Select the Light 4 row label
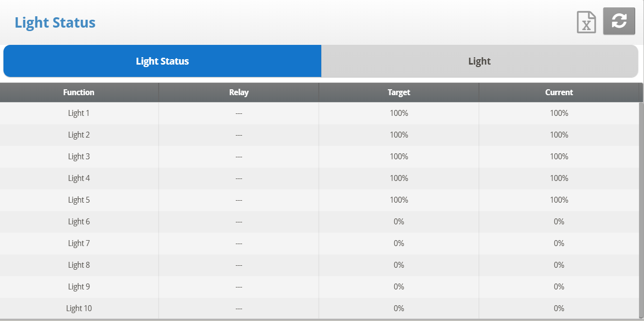Viewport: 644px width, 321px height. coord(79,178)
